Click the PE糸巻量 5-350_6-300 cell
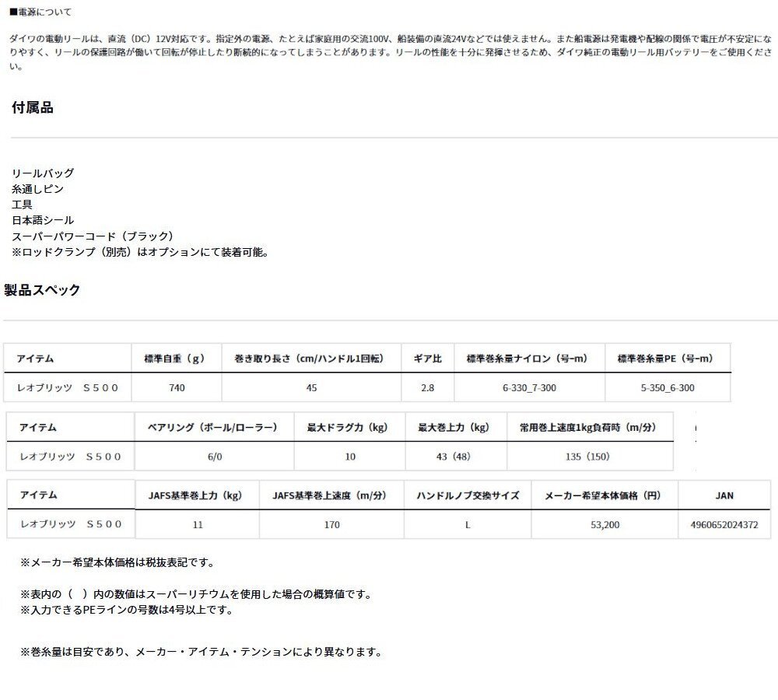Screen dimensions: 778x700 click(x=667, y=387)
